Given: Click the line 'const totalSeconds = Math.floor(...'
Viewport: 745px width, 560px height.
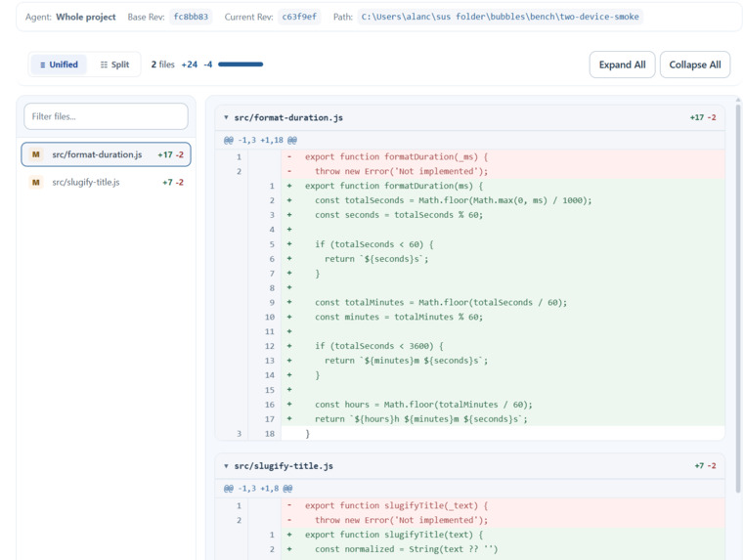Looking at the screenshot, I should (470, 200).
